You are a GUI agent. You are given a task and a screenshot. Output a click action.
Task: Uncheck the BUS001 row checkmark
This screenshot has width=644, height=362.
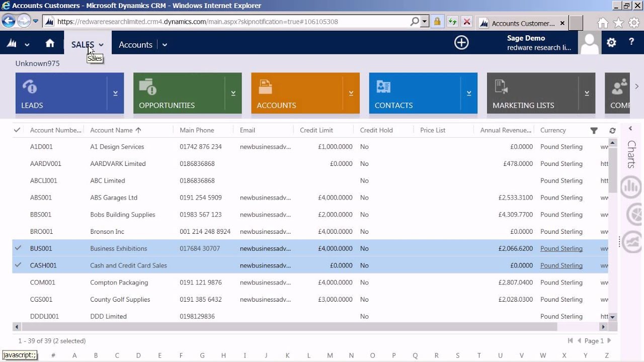[x=18, y=248]
